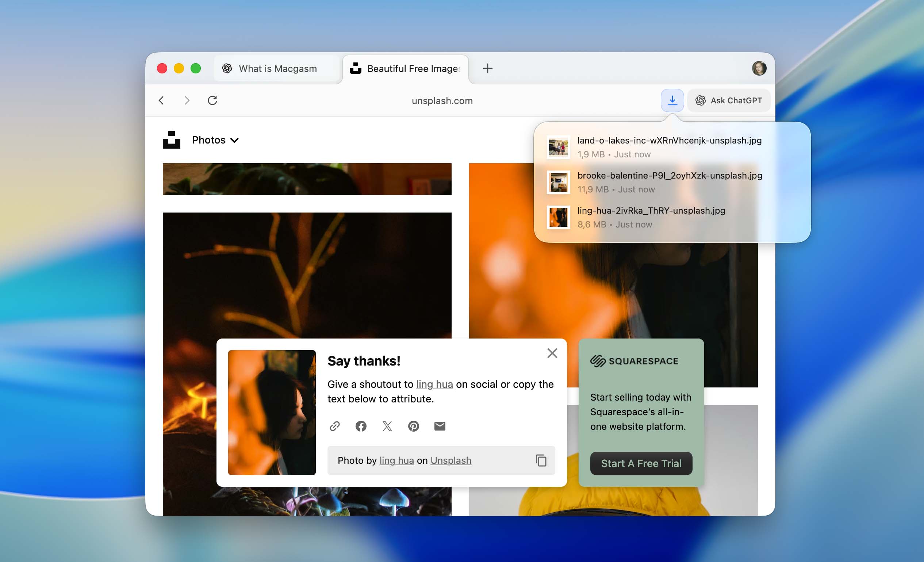
Task: Share the photo on Pinterest
Action: pos(413,426)
